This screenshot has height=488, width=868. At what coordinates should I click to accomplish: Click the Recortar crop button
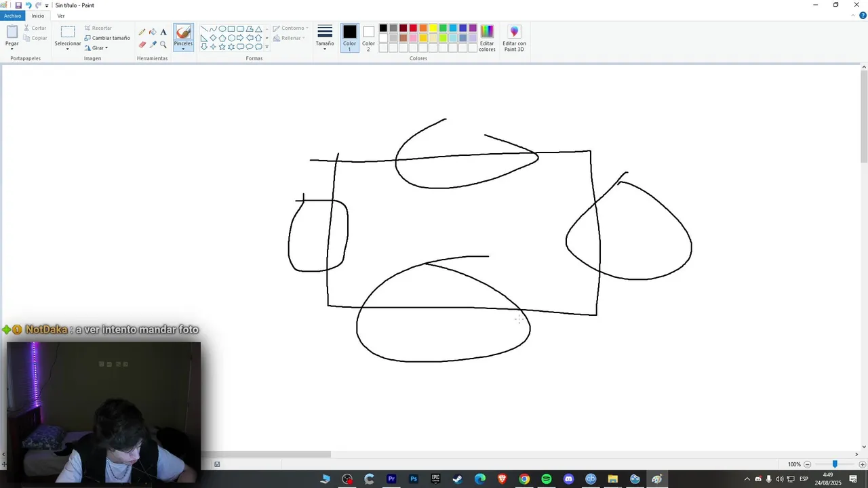(98, 28)
